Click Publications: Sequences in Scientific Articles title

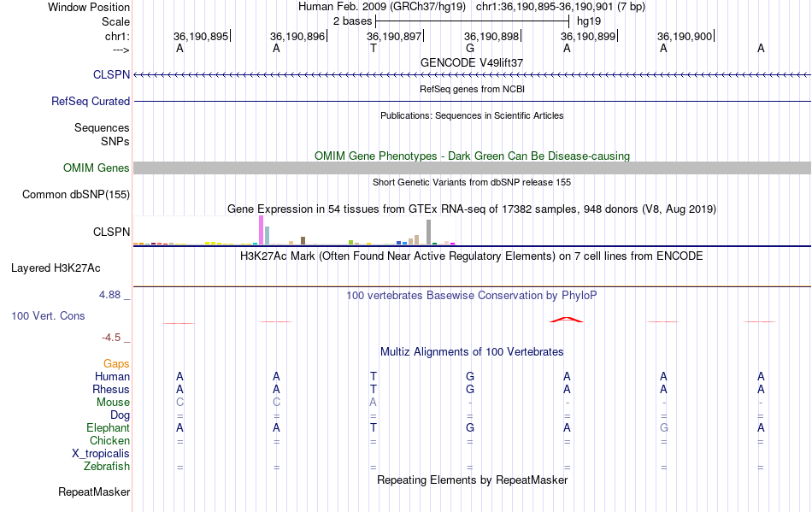click(472, 115)
